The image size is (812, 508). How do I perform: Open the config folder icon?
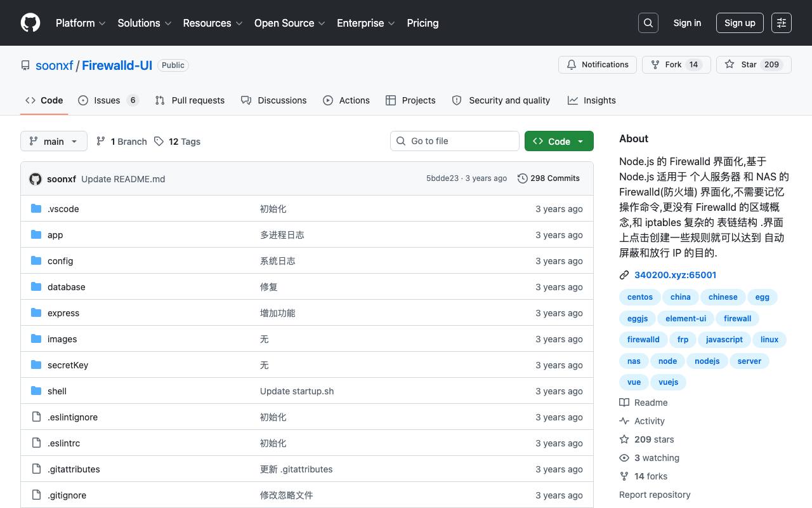[36, 260]
